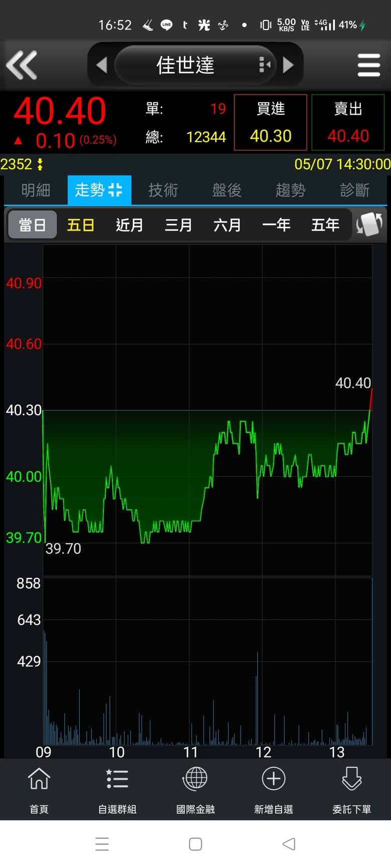
Task: Open the 盤後 tab
Action: click(227, 190)
